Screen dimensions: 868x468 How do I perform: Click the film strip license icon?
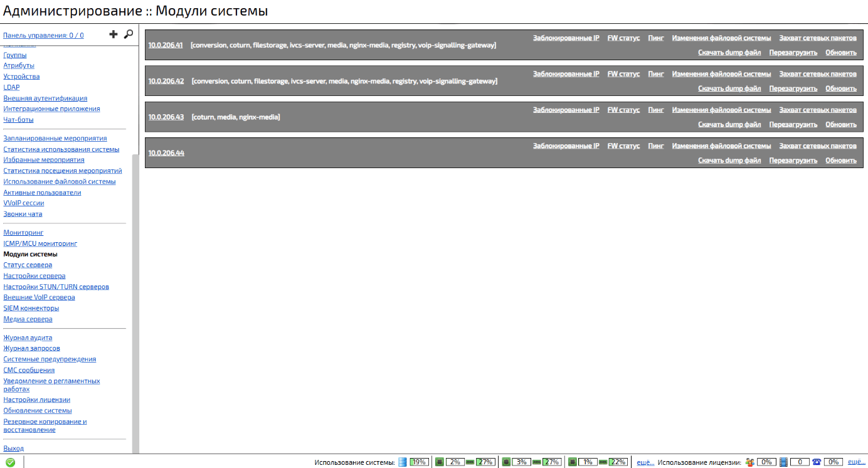click(783, 462)
